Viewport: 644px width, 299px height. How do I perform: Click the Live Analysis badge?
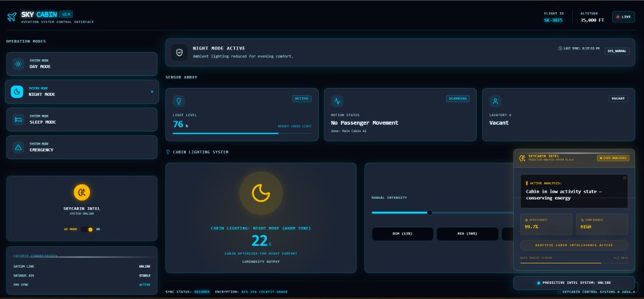point(613,158)
